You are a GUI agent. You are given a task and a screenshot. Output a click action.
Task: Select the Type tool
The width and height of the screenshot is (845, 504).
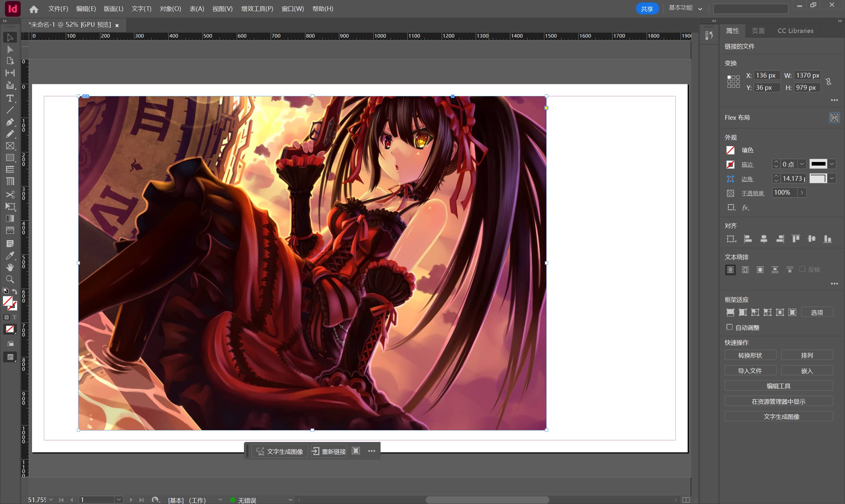[10, 99]
